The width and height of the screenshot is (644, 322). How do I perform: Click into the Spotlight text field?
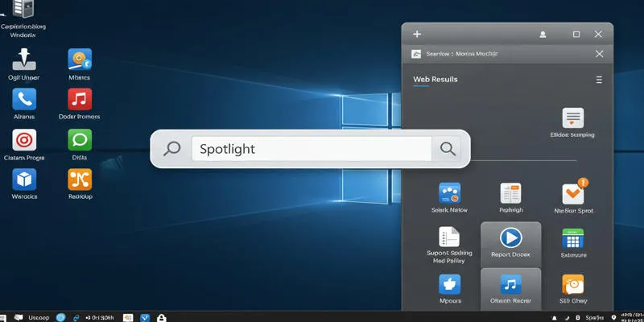pos(312,149)
